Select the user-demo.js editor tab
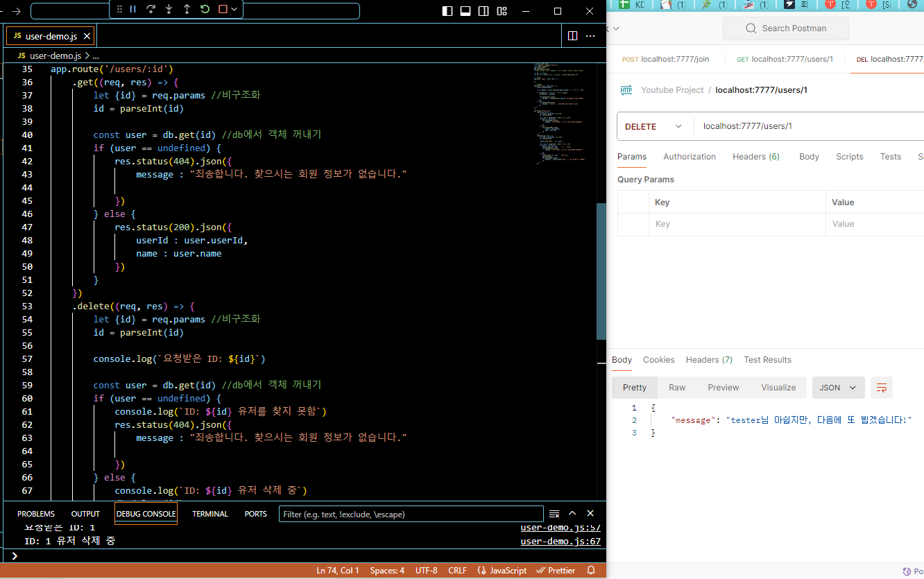 point(50,36)
